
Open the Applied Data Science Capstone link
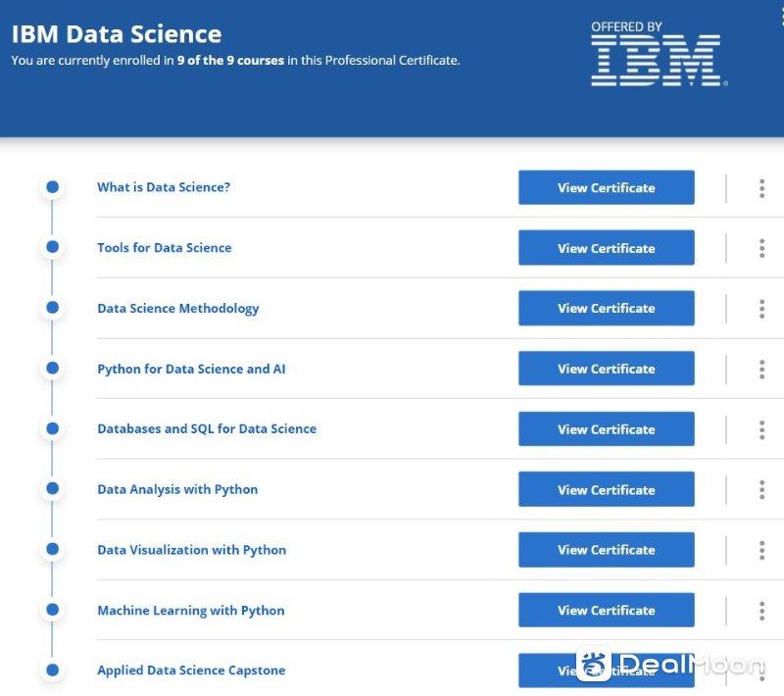[191, 671]
